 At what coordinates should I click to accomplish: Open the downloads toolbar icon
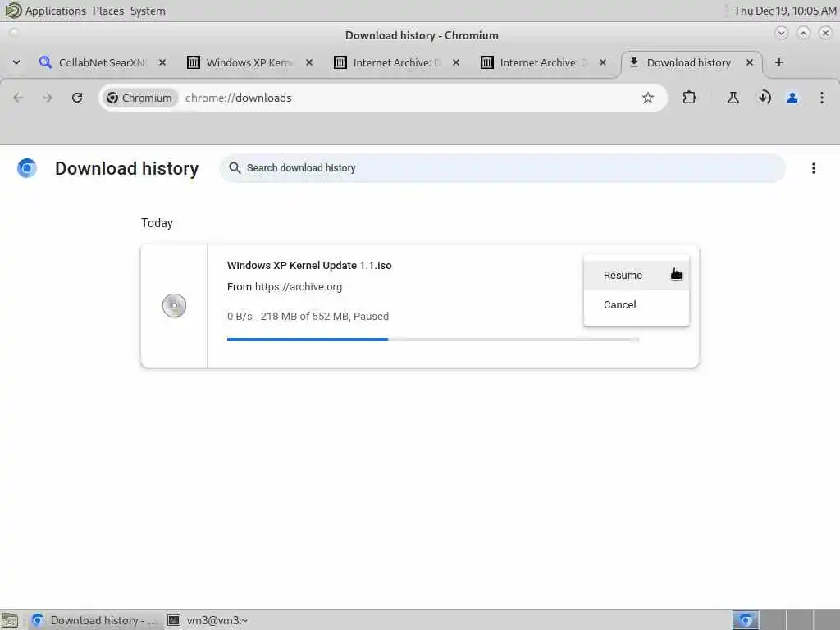coord(764,98)
